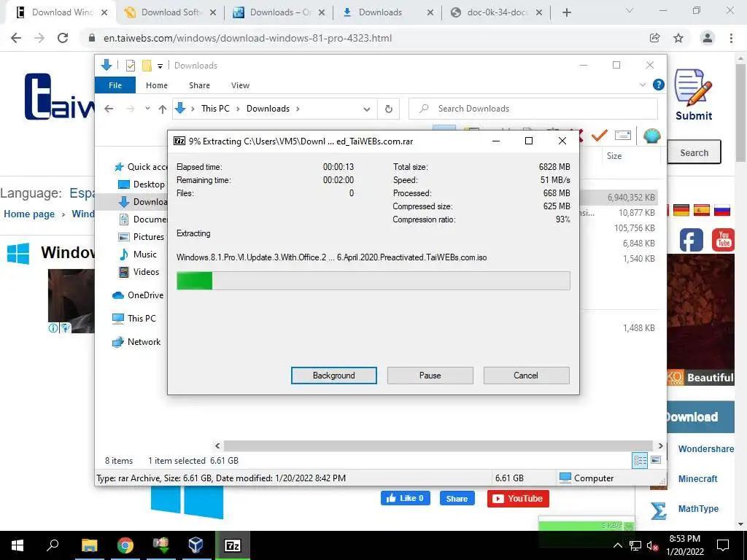
Task: Switch Explorer to large thumbnails view icon
Action: coord(656,460)
